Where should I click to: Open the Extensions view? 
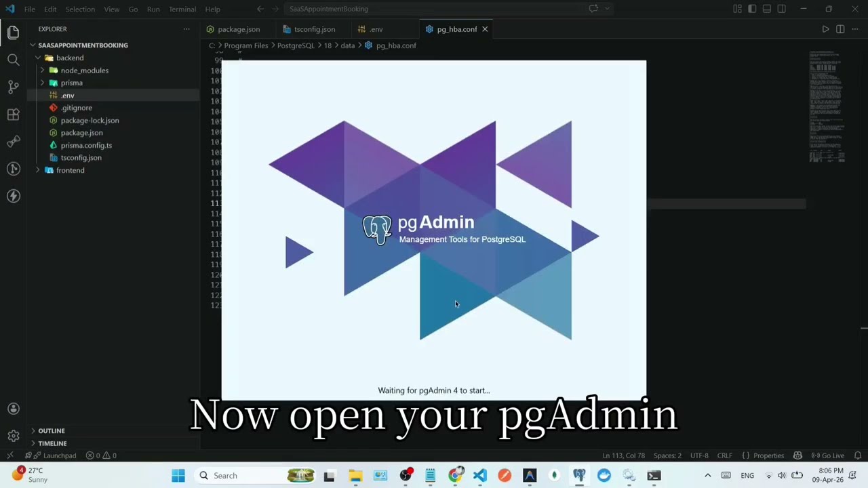[13, 115]
